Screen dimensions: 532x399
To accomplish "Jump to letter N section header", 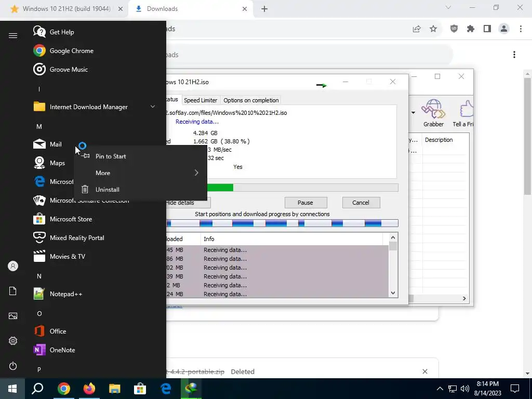I will tap(39, 276).
